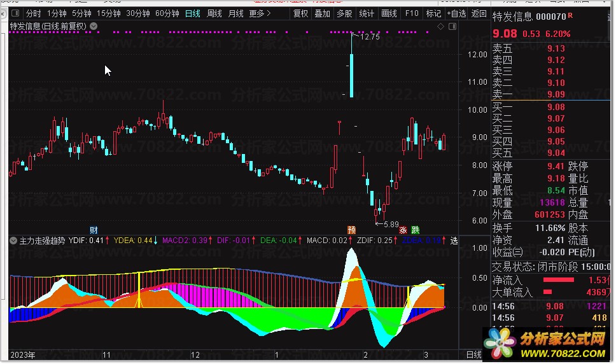
Task: Open F10 company information
Action: point(412,13)
